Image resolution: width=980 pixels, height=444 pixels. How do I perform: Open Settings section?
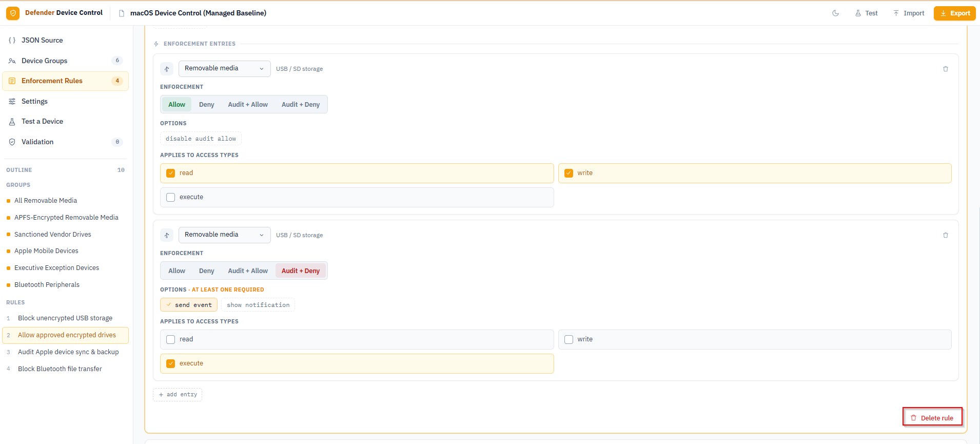click(66, 101)
